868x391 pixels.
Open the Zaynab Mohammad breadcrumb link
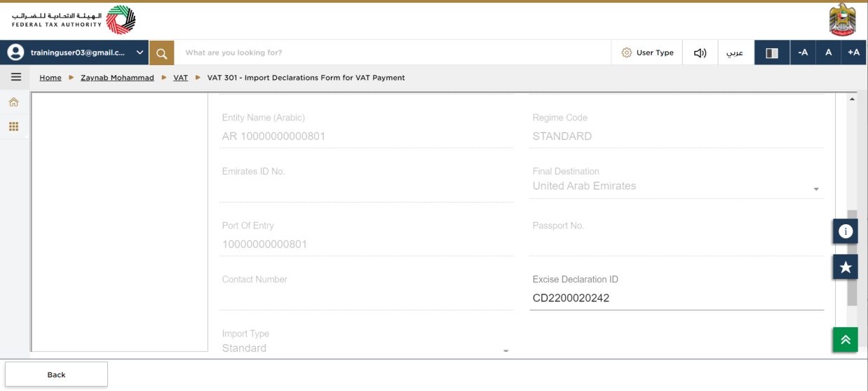(x=117, y=78)
